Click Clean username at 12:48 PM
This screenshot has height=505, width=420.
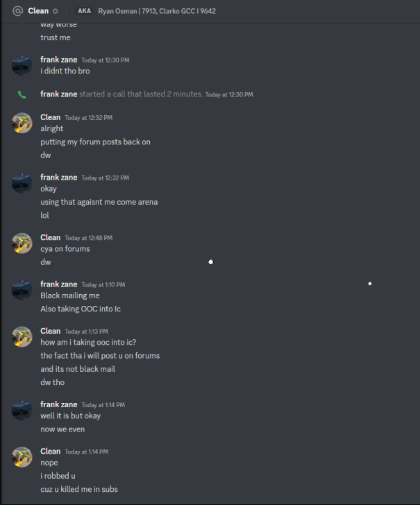coord(50,237)
